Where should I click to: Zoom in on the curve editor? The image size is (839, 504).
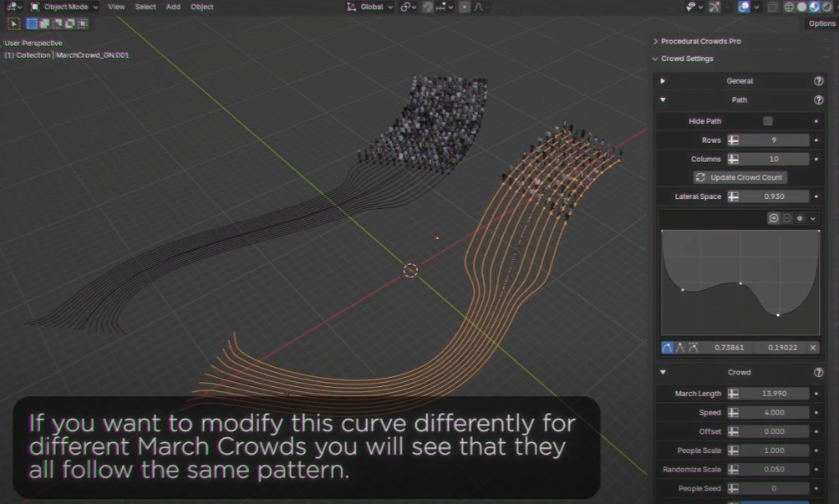[774, 218]
